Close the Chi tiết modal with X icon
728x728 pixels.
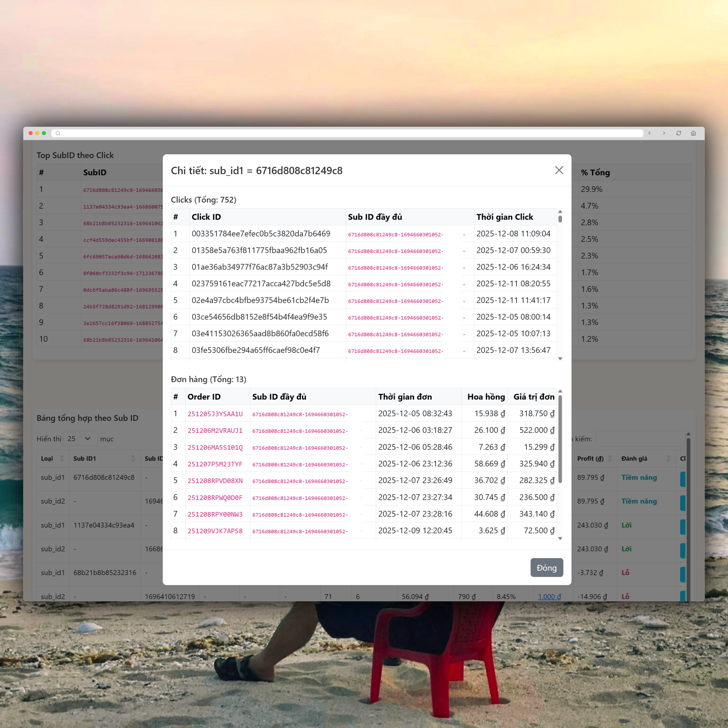559,170
